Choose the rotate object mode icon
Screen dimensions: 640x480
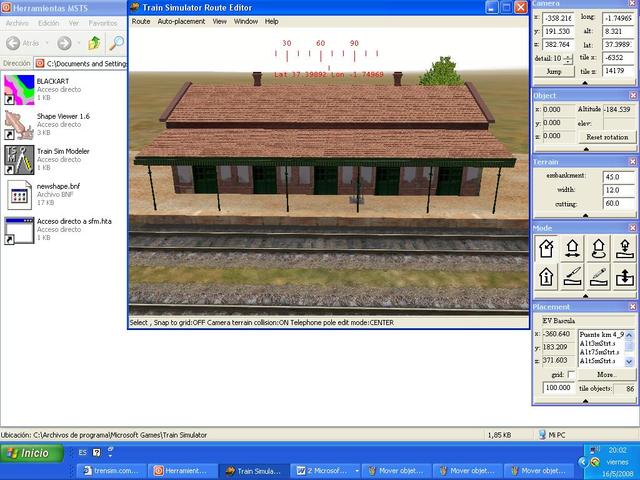click(598, 247)
